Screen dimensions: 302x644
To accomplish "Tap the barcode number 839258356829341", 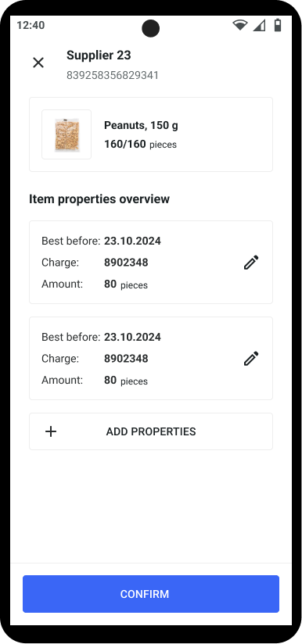I will 113,76.
